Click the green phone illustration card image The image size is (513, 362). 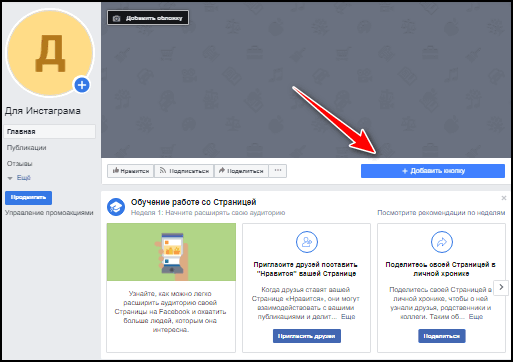pos(171,252)
